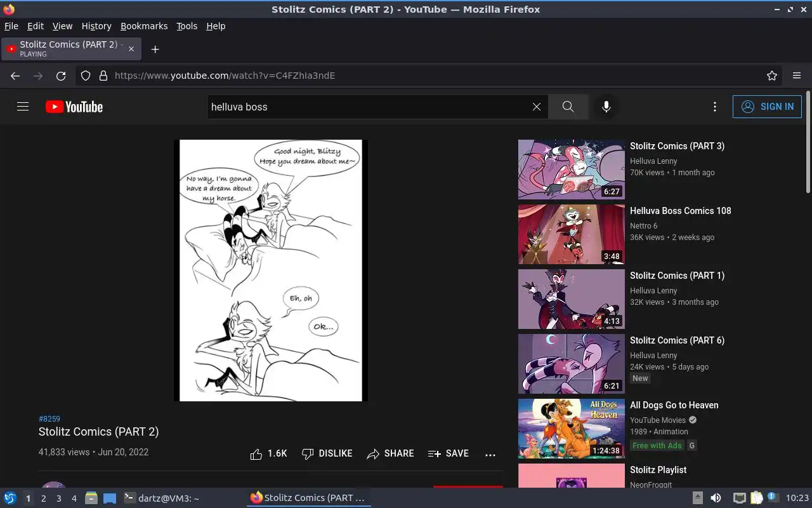Open more actions ellipsis under the video
812x508 pixels.
click(x=490, y=454)
